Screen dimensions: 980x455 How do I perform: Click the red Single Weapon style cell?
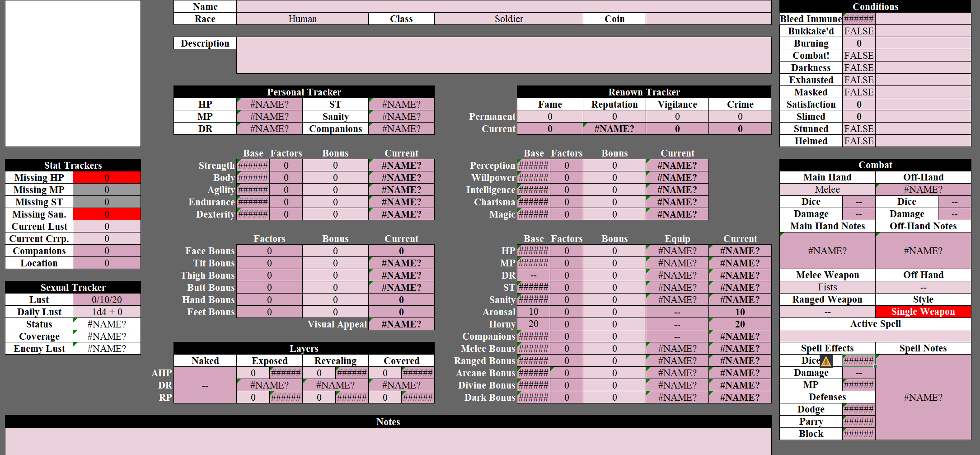923,311
